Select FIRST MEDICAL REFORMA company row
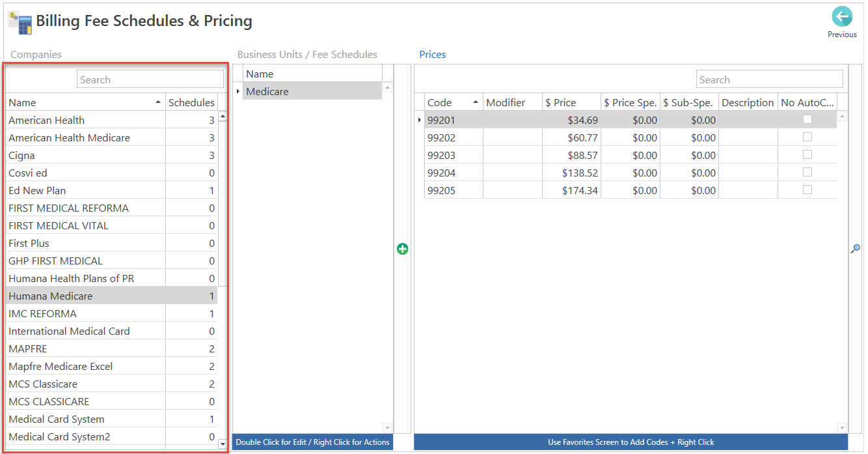Screen dimensions: 868x454 tap(112, 208)
